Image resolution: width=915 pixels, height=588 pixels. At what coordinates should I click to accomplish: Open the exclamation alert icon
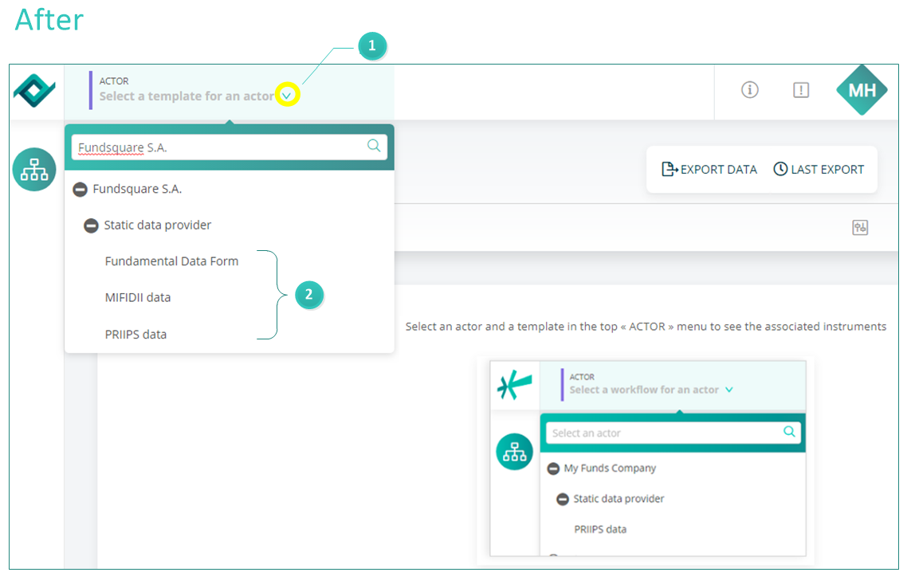[x=801, y=90]
